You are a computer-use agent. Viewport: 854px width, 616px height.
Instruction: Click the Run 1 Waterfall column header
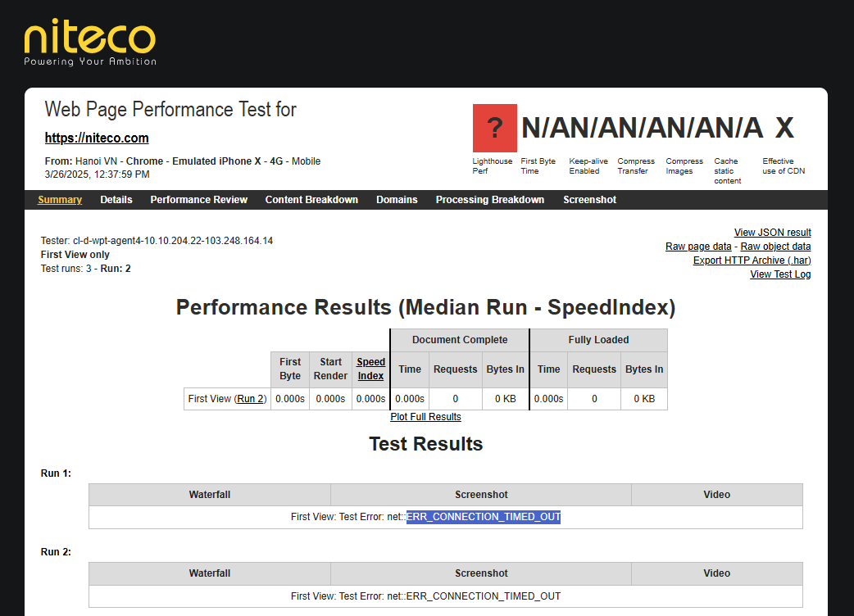coord(210,495)
